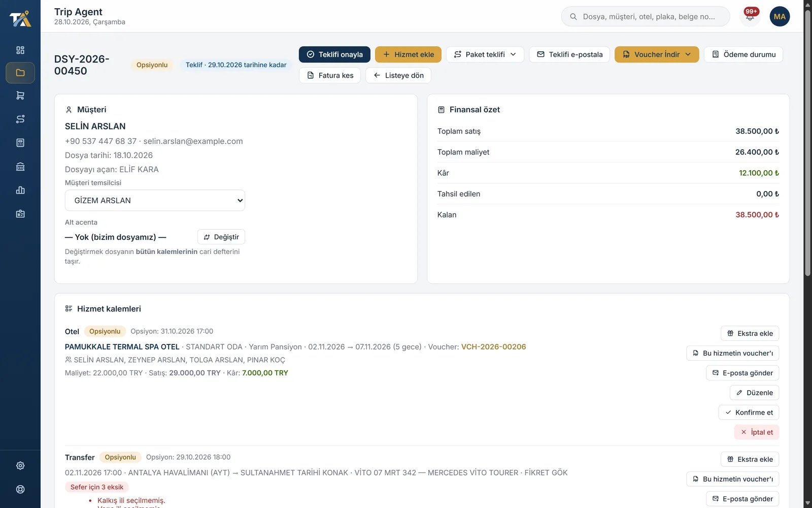This screenshot has height=508, width=812.
Task: Click Fatura kes invoice button
Action: pos(330,75)
